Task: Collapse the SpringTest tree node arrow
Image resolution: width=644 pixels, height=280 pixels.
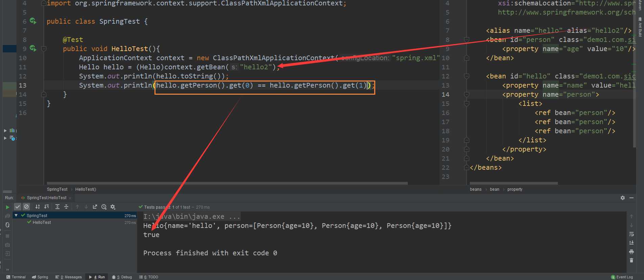Action: point(16,215)
